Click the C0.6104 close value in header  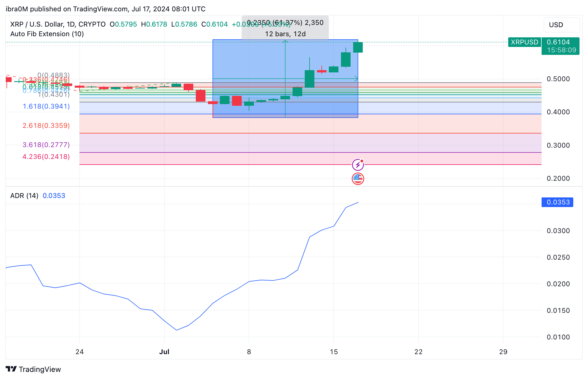pyautogui.click(x=214, y=24)
